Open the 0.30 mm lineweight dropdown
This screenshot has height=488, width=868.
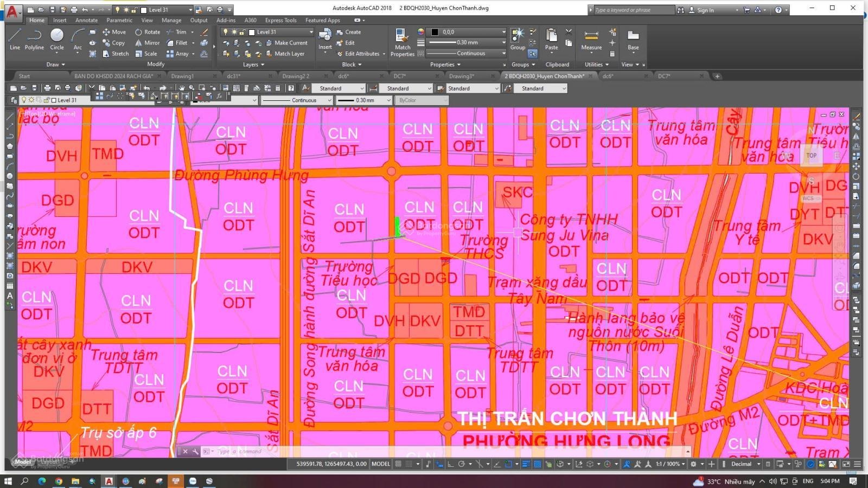pos(503,42)
